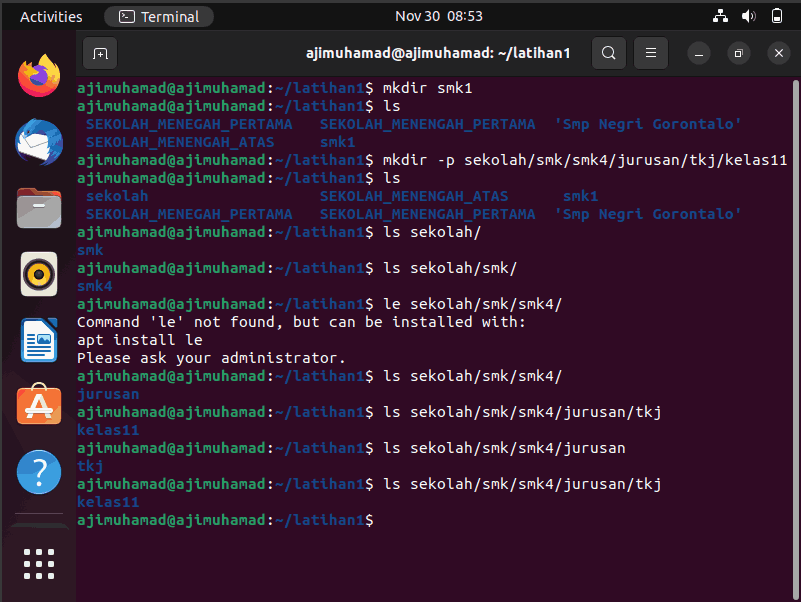Open the Help icon in the dock

pos(39,472)
